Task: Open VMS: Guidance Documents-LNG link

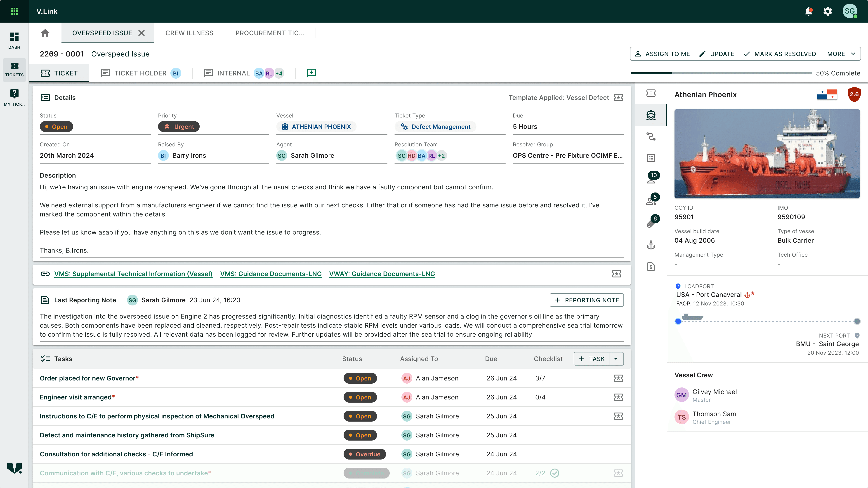Action: tap(271, 274)
